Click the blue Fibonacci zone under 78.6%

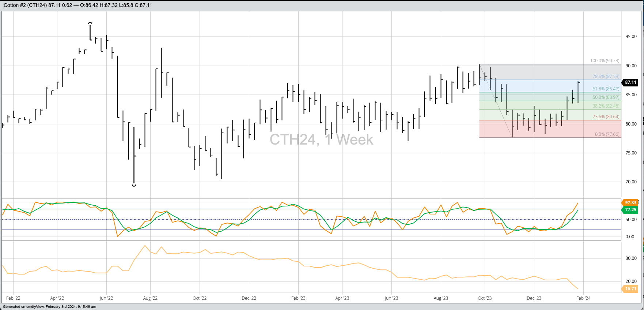pyautogui.click(x=550, y=86)
